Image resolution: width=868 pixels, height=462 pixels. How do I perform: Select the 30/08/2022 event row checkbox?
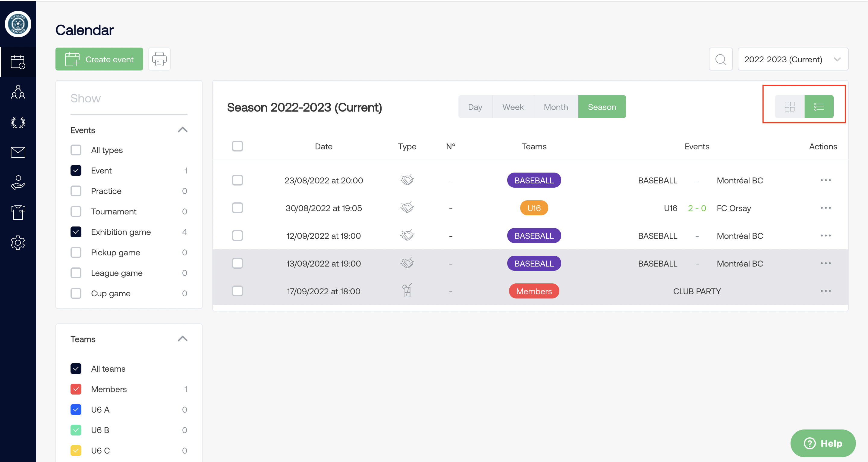[x=237, y=208]
